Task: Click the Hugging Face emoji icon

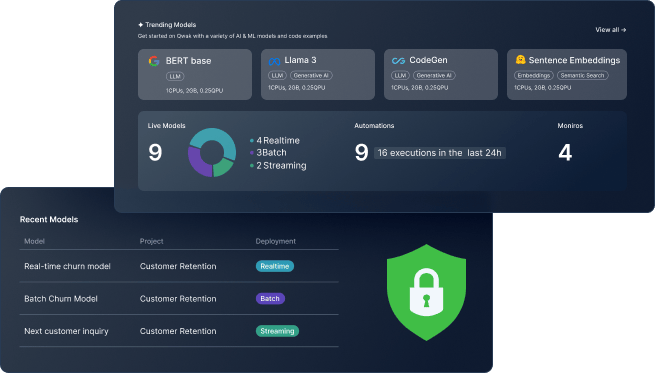Action: point(520,60)
